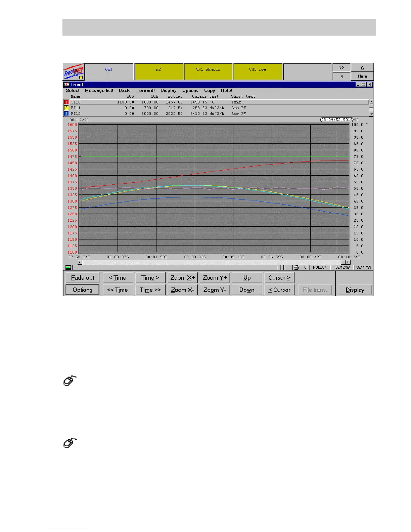
Task: Click the << Time button
Action: (118, 290)
